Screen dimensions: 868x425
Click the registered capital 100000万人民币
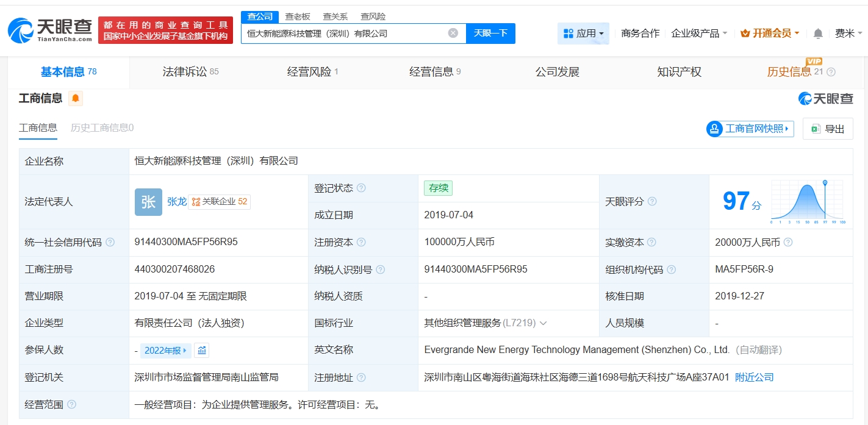tap(459, 242)
